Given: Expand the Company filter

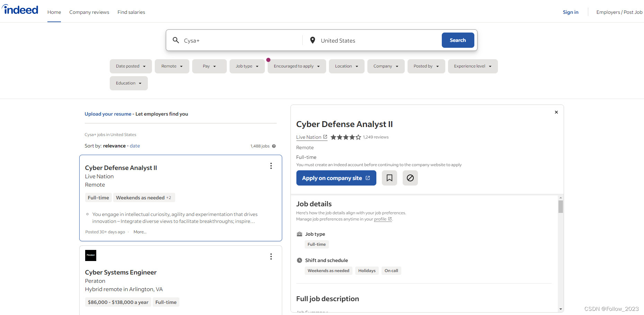Looking at the screenshot, I should (386, 66).
